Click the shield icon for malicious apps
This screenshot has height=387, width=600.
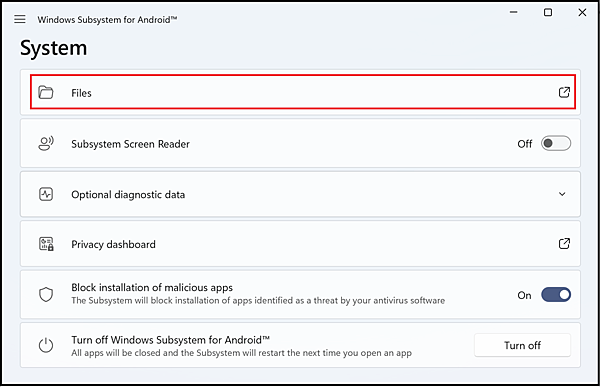point(46,294)
